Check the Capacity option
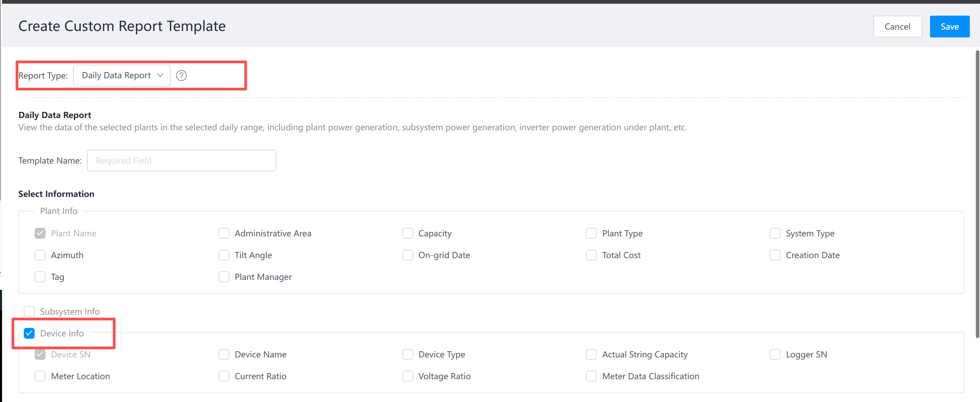 (407, 233)
